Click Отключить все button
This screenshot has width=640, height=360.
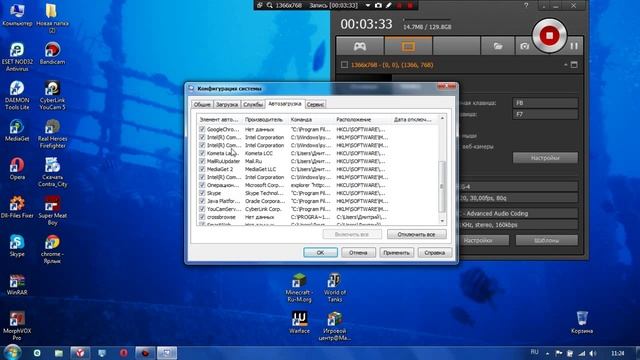416,234
